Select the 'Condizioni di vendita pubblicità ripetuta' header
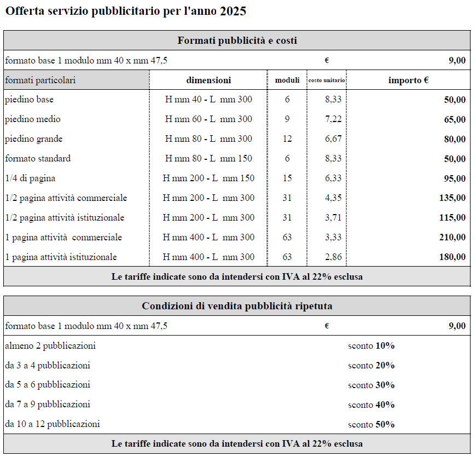 [237, 306]
